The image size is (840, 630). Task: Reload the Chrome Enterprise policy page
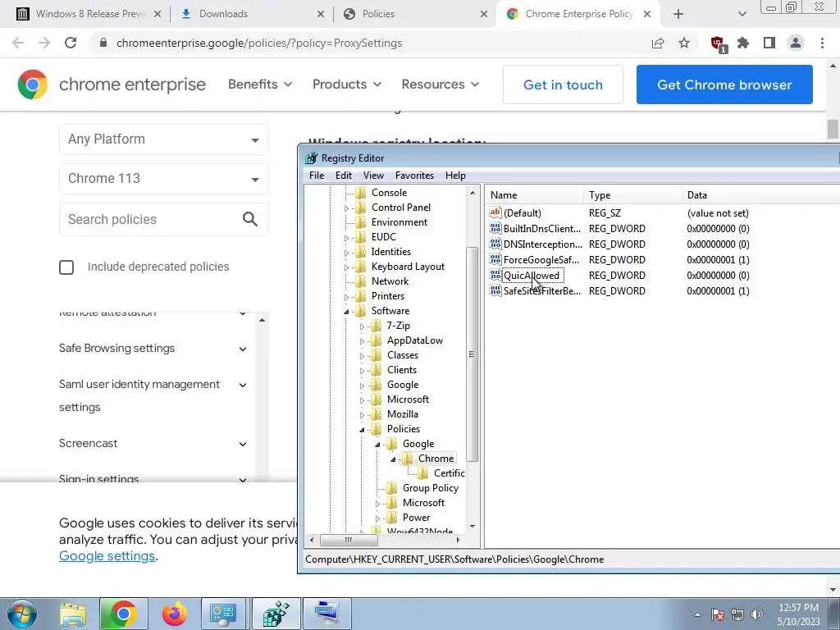pos(71,43)
